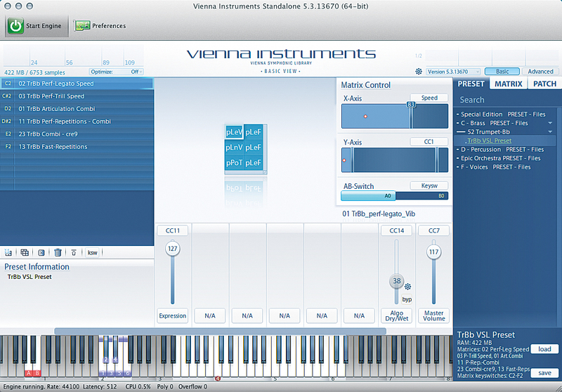
Task: Open the Y-Axis CC1 source selector
Action: [429, 141]
